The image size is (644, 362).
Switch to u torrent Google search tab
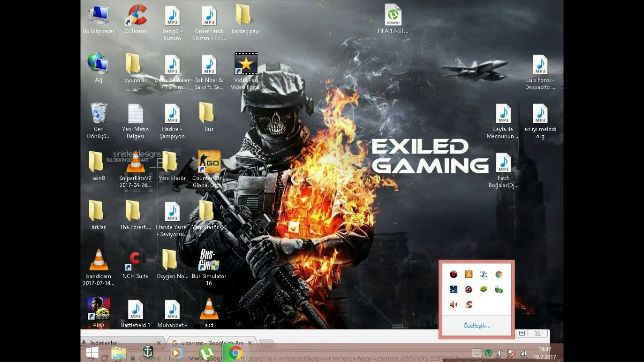(212, 343)
